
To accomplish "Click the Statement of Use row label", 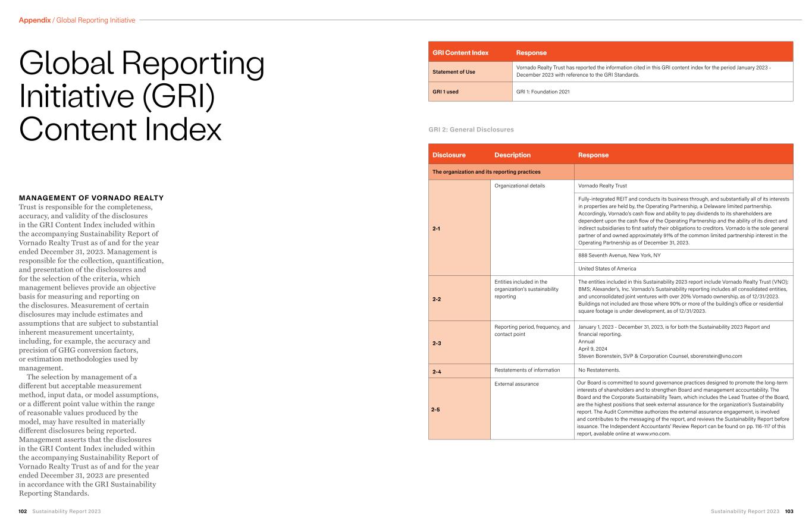I will [x=454, y=72].
